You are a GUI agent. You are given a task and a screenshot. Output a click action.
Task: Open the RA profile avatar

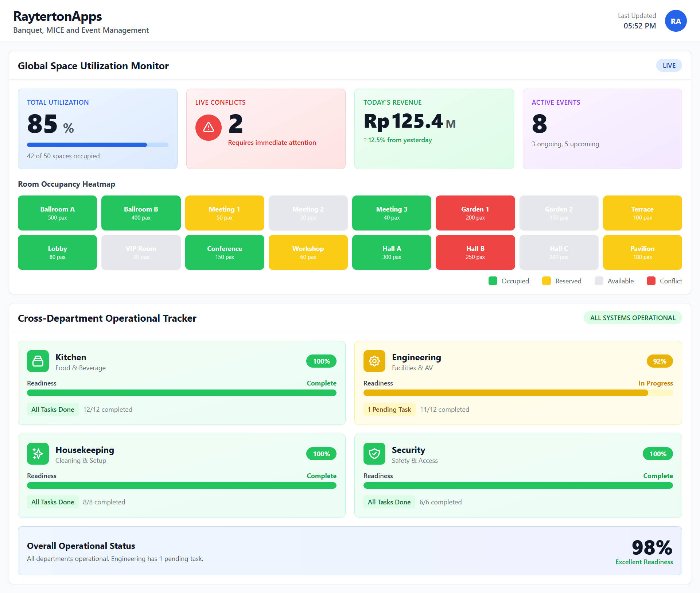676,21
